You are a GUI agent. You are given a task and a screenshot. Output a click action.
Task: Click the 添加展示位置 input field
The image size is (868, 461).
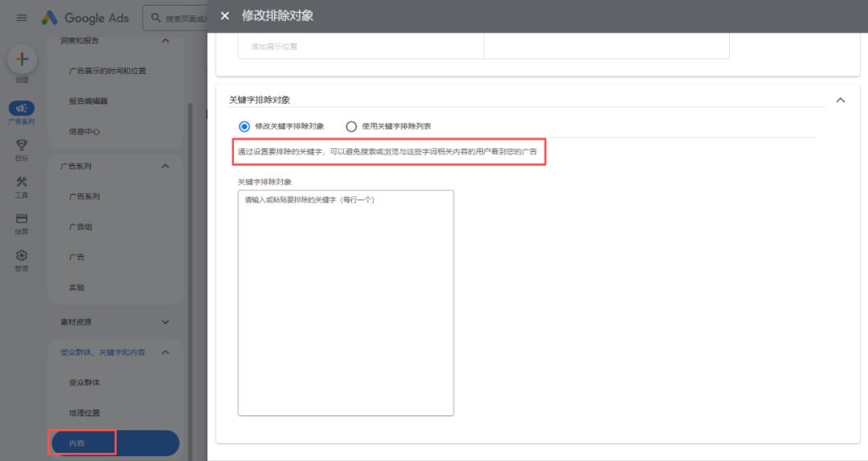pyautogui.click(x=361, y=47)
